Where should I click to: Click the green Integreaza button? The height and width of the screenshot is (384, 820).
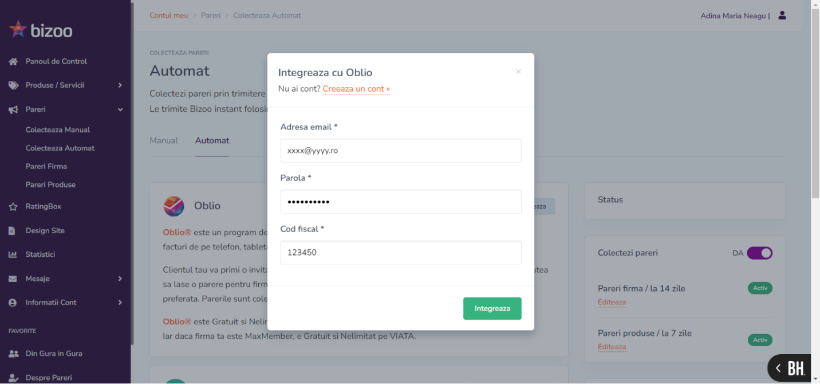coord(492,309)
